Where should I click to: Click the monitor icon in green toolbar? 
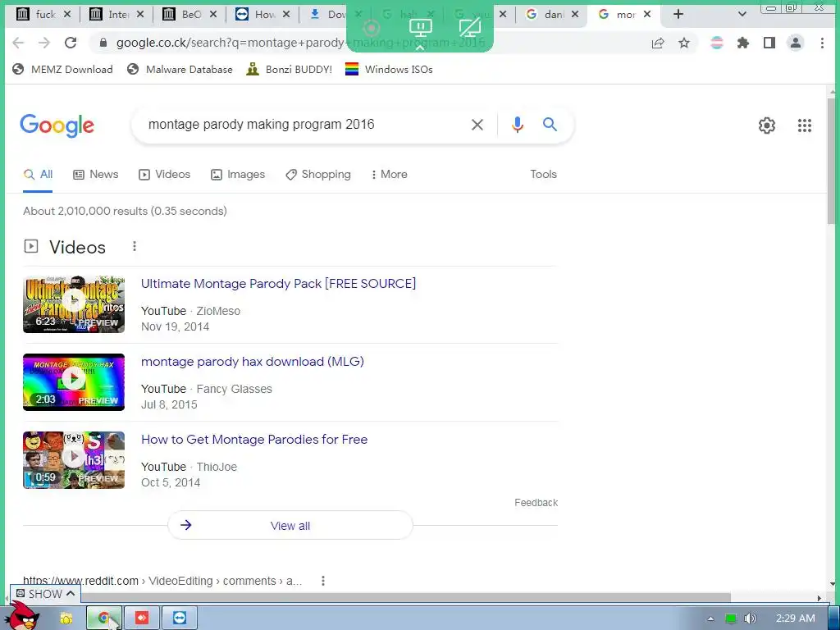tap(420, 27)
